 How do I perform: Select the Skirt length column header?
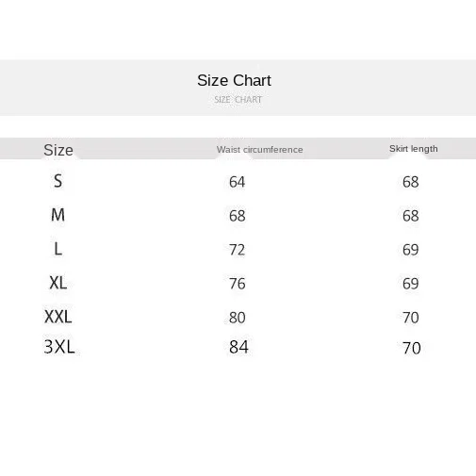414,149
